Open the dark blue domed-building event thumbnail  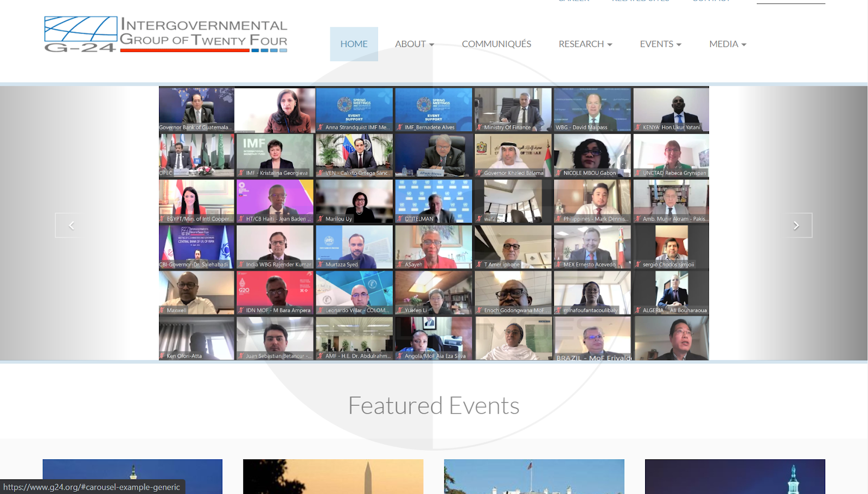pos(132,477)
